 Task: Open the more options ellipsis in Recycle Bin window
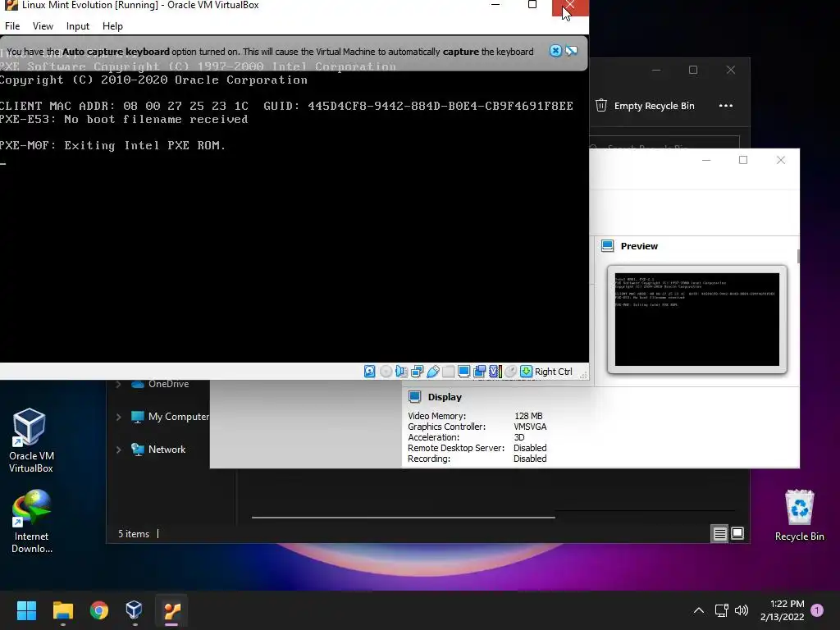click(x=726, y=106)
